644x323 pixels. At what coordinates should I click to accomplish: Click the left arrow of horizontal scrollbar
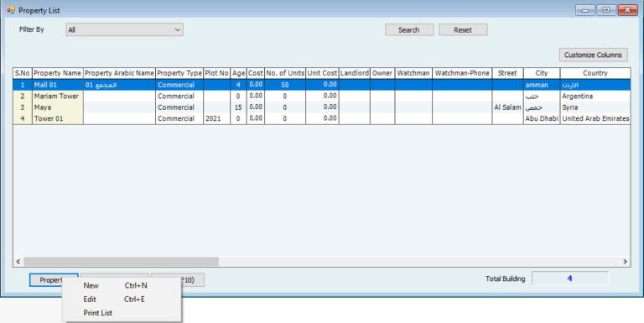point(18,262)
